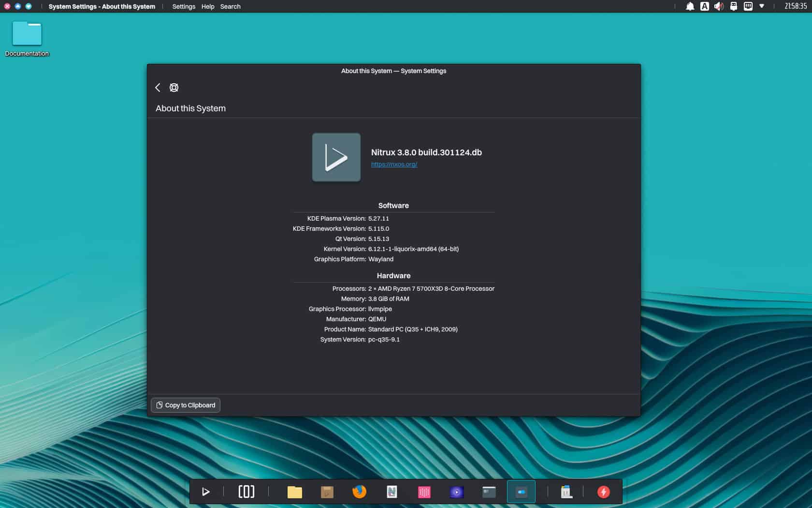Open the Help menu
812x508 pixels.
pos(208,6)
